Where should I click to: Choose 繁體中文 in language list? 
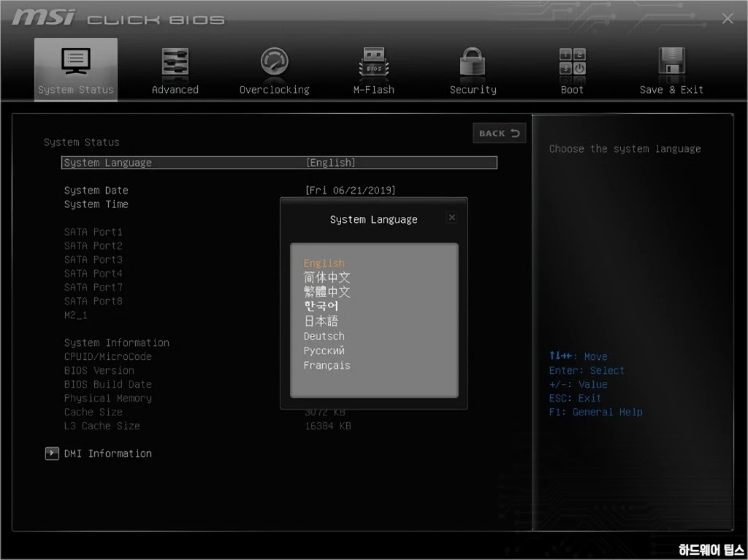(327, 291)
